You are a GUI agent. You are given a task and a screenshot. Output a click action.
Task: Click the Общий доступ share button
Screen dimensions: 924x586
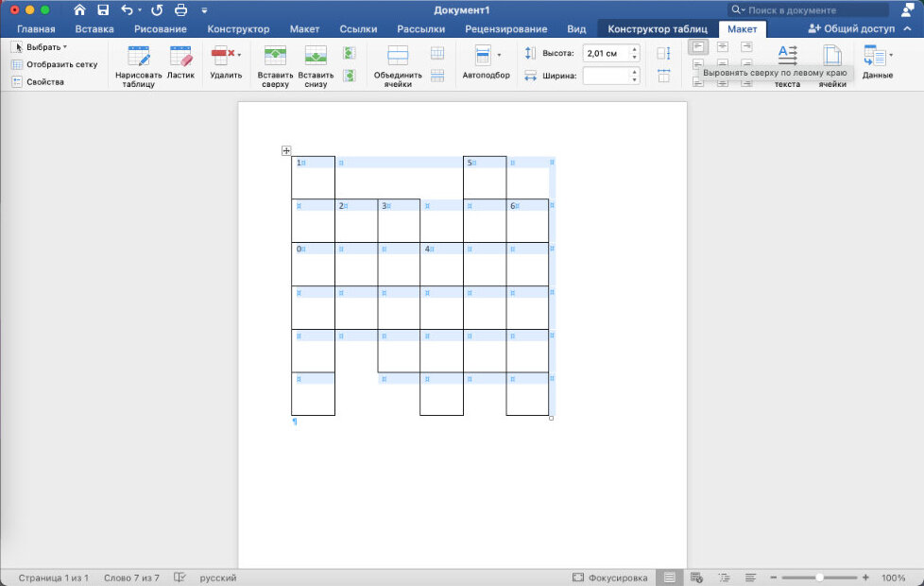(851, 28)
